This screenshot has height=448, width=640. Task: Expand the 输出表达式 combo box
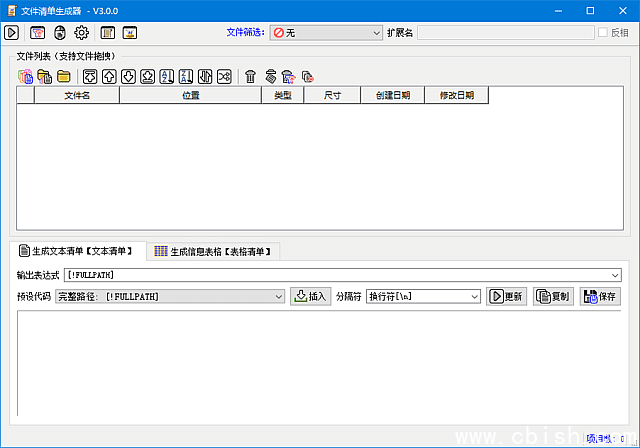(615, 275)
